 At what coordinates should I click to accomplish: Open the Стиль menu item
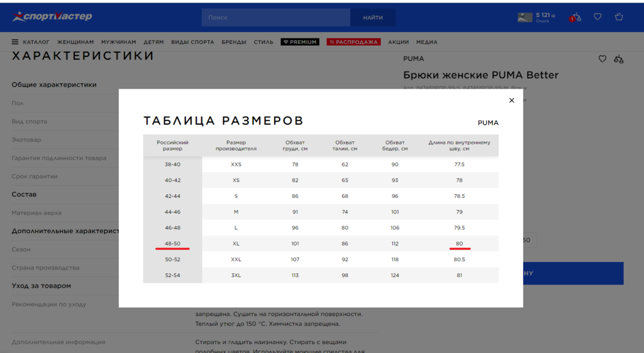264,42
